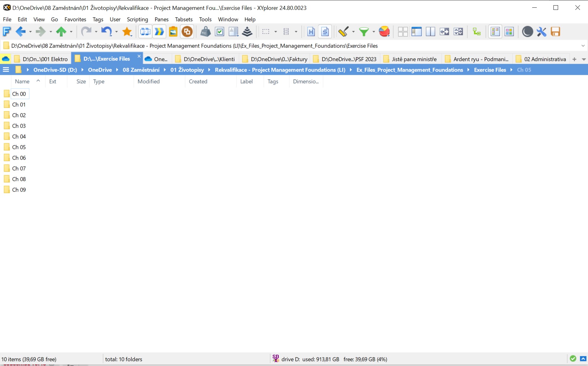Open the Ch 05 folder
This screenshot has width=588, height=366.
[x=19, y=147]
